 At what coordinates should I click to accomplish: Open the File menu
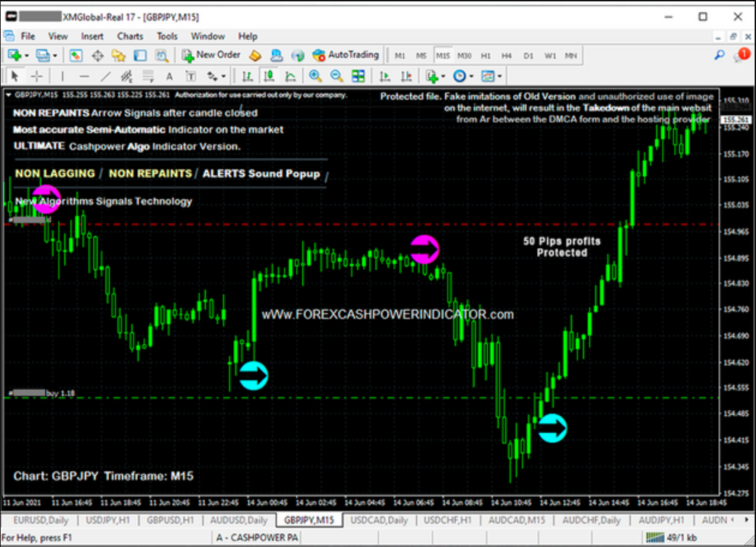(27, 36)
